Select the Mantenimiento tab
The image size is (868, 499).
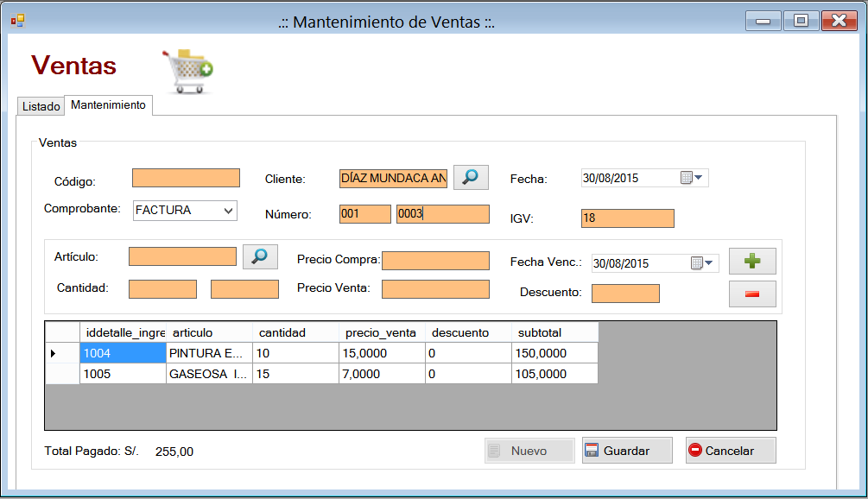pyautogui.click(x=108, y=104)
